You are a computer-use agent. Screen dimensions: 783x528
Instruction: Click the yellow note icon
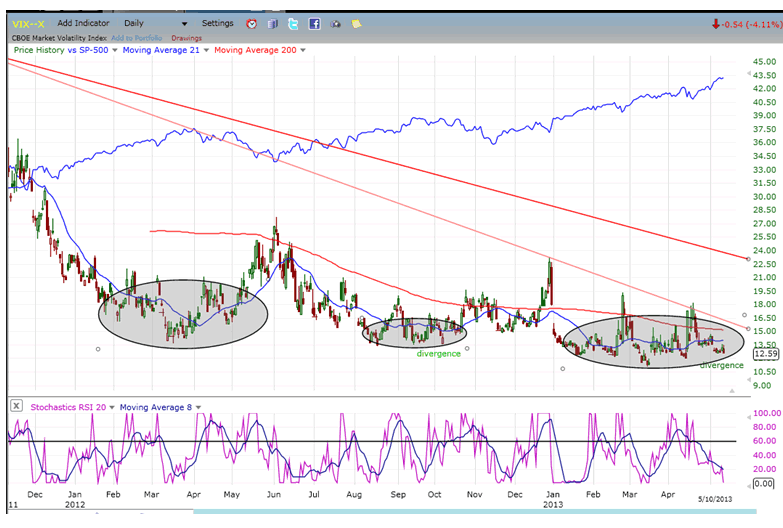(x=356, y=23)
